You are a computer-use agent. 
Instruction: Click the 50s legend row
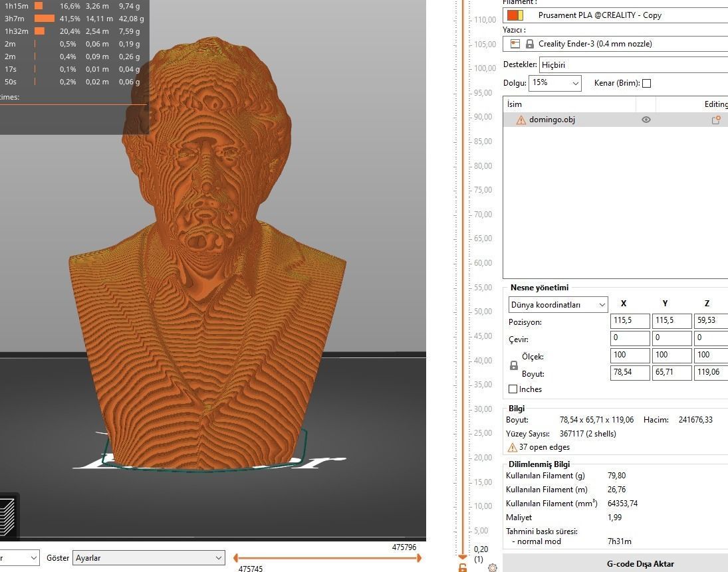72,82
